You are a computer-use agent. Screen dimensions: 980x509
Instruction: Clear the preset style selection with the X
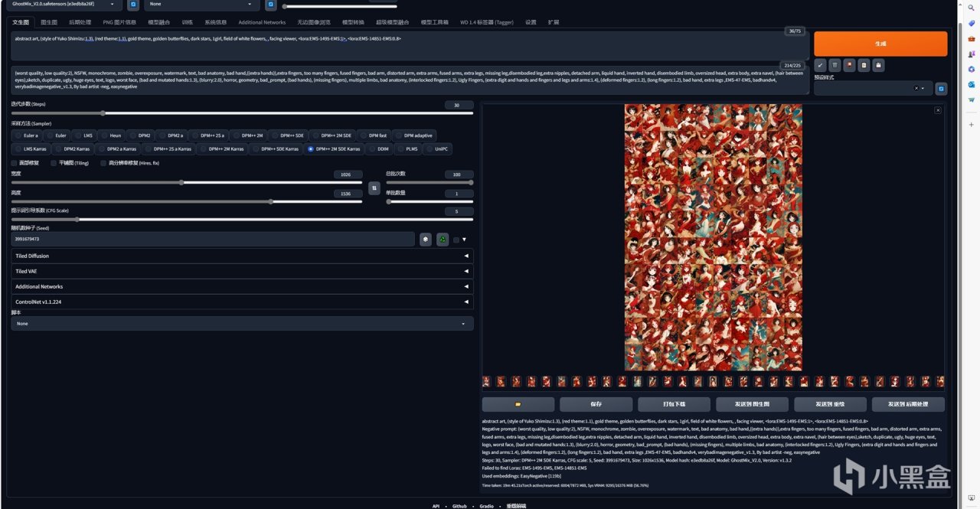[x=916, y=88]
